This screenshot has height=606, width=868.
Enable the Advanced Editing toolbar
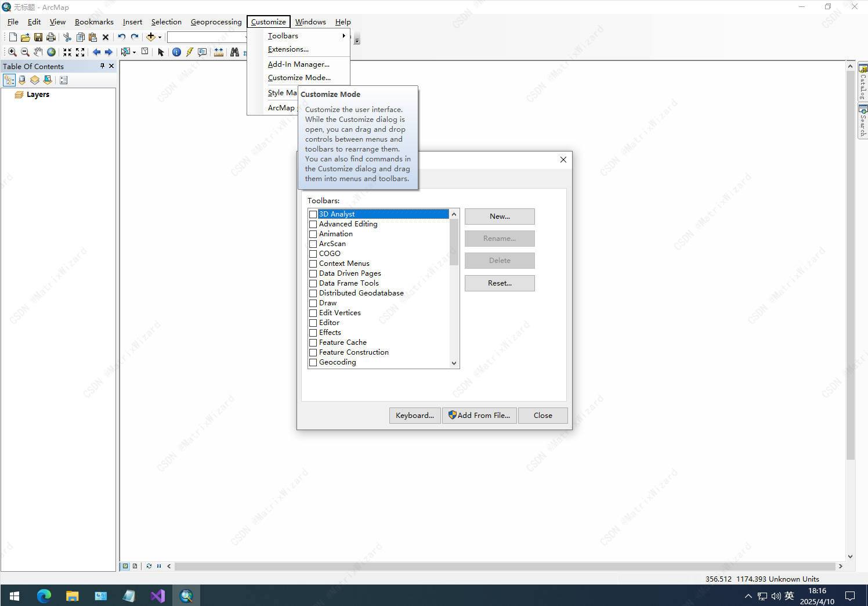click(x=313, y=224)
